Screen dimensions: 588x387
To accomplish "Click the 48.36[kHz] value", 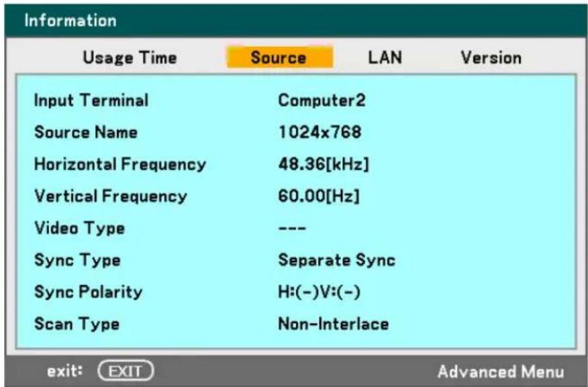I will coord(324,165).
